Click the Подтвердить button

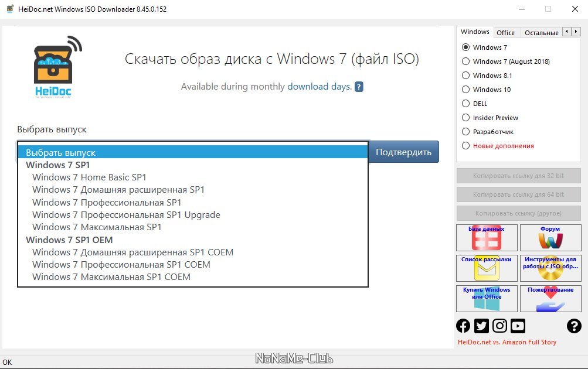click(x=403, y=152)
